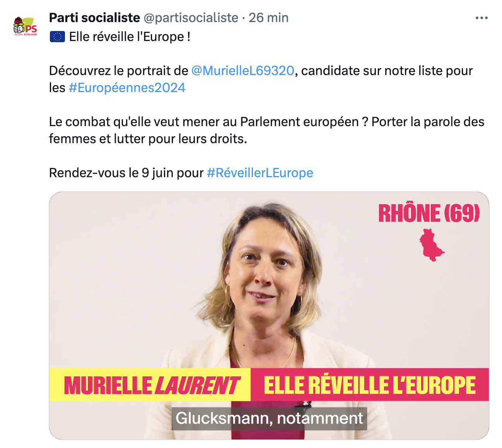Click the pink Rhône department map shape
This screenshot has width=502, height=448.
pos(431,245)
